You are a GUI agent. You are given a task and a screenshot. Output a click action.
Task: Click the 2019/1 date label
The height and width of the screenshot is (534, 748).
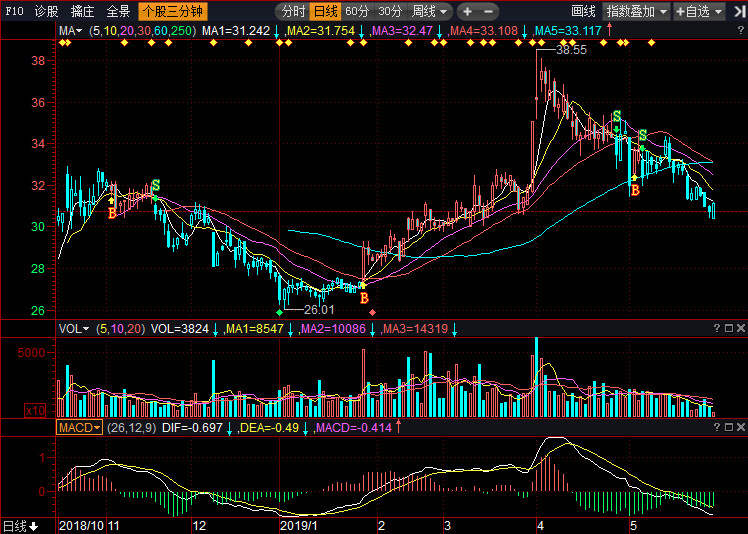click(299, 526)
